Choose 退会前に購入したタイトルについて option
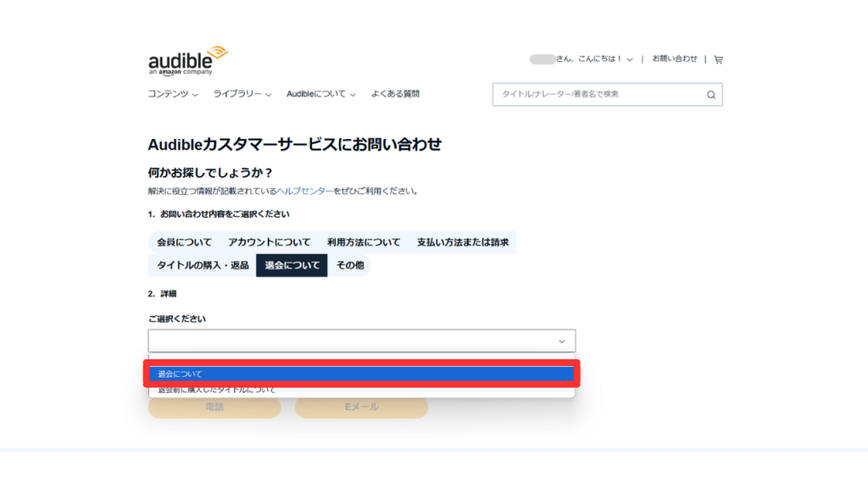Screen dimensions: 868x488 tap(361, 390)
